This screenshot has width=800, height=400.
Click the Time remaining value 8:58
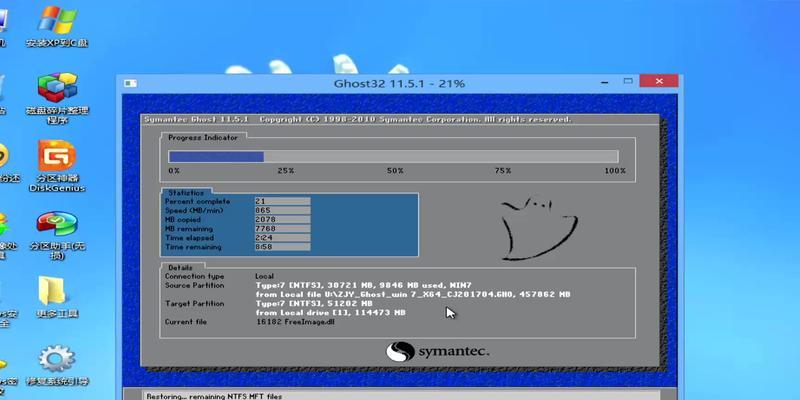point(282,247)
